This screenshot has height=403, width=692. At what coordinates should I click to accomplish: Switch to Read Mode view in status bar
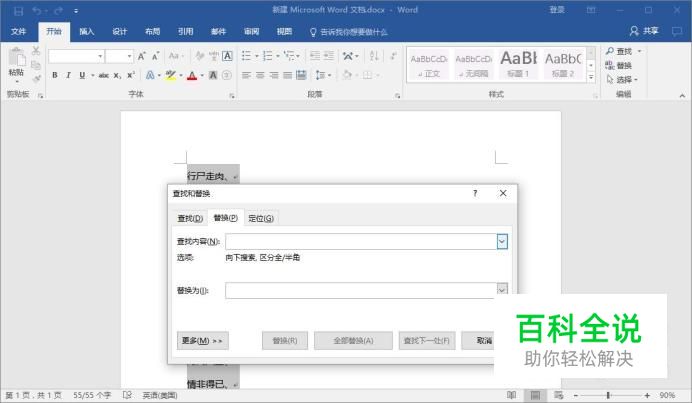click(x=511, y=395)
